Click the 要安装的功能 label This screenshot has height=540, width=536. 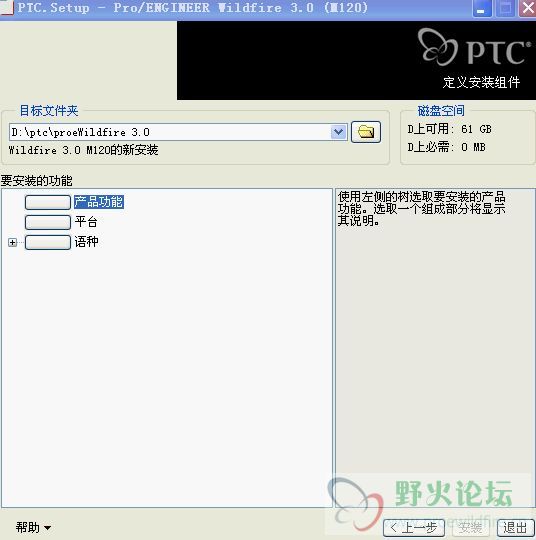[x=37, y=180]
